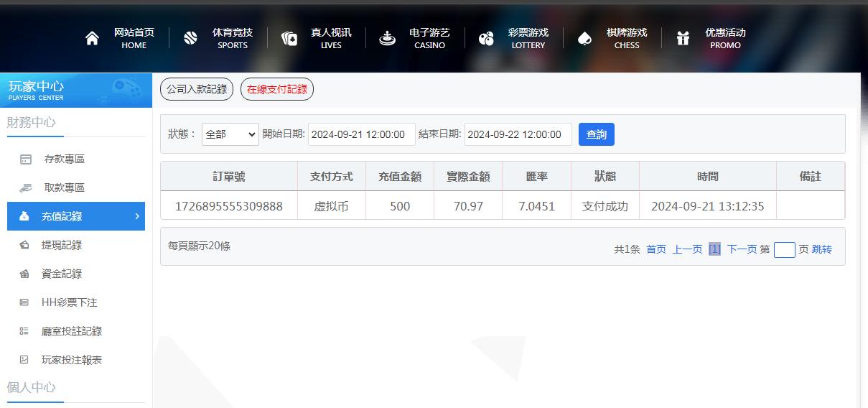Select 充值記錄 sidebar item

[x=76, y=216]
